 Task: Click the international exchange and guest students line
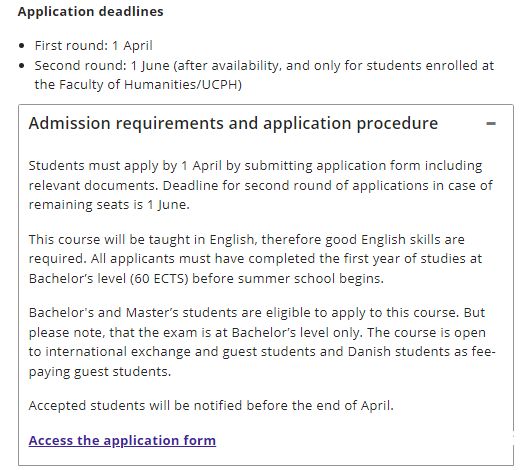click(262, 352)
